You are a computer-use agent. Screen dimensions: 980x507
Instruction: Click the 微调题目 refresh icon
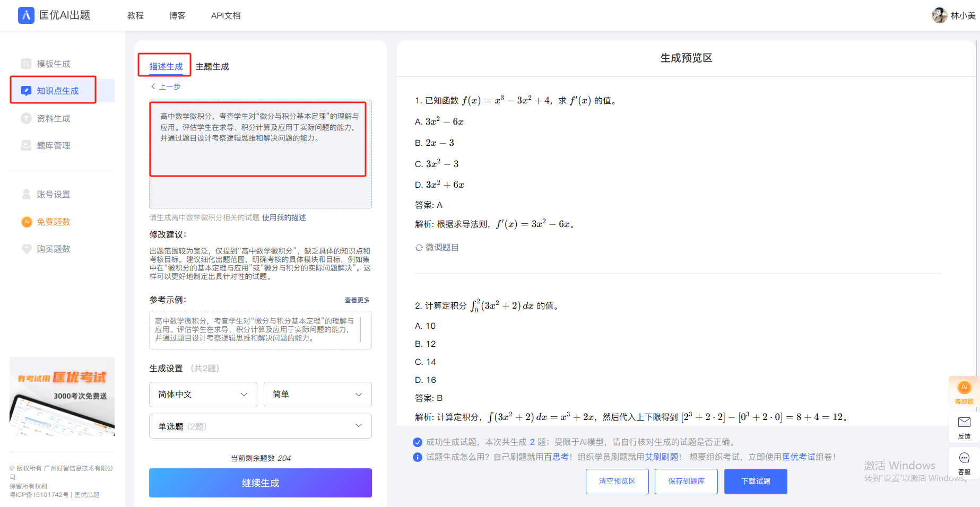coord(419,248)
